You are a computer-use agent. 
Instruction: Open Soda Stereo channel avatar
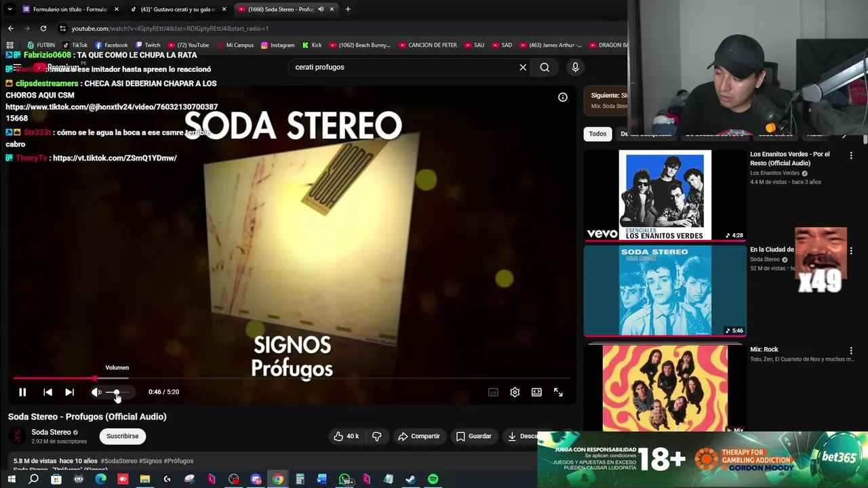click(17, 436)
